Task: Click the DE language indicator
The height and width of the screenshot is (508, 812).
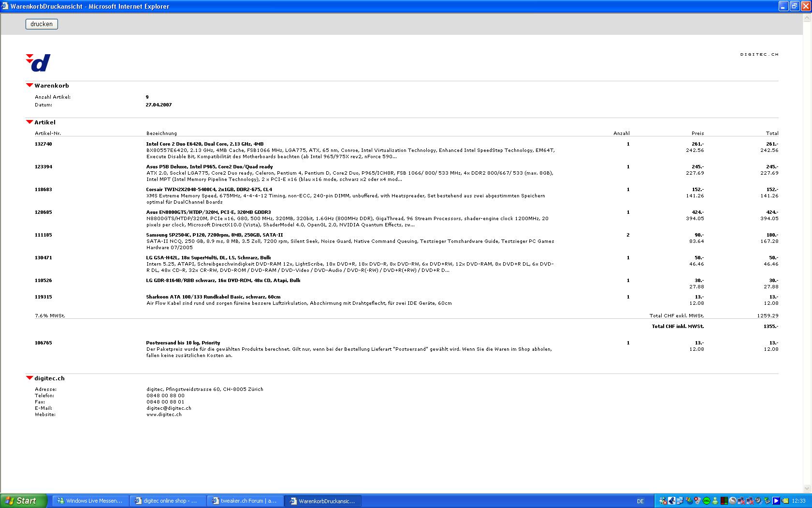Action: [640, 501]
